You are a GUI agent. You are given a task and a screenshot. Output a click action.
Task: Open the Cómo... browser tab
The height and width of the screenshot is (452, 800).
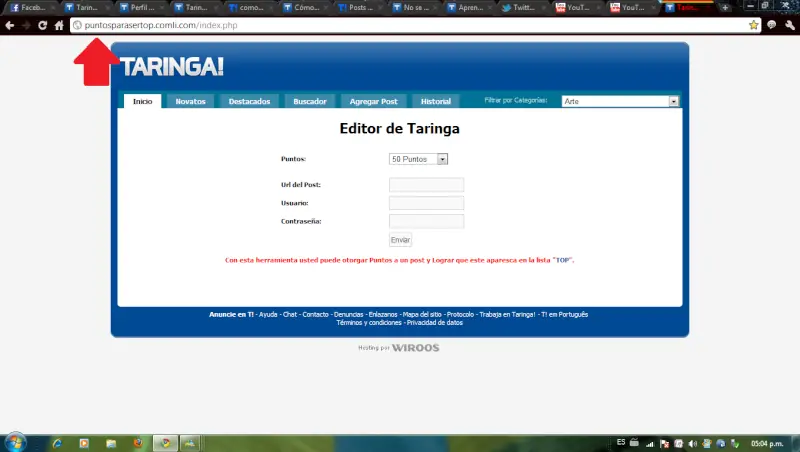[x=304, y=8]
